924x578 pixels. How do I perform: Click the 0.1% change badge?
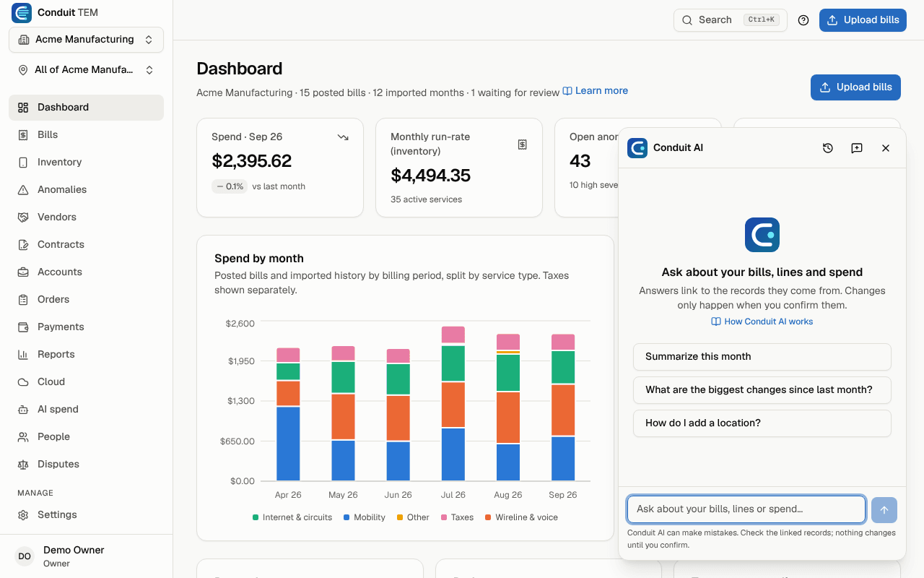pos(230,186)
